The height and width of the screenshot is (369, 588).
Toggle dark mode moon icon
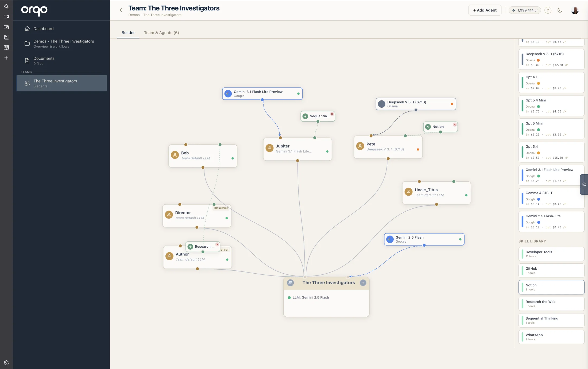tap(560, 10)
